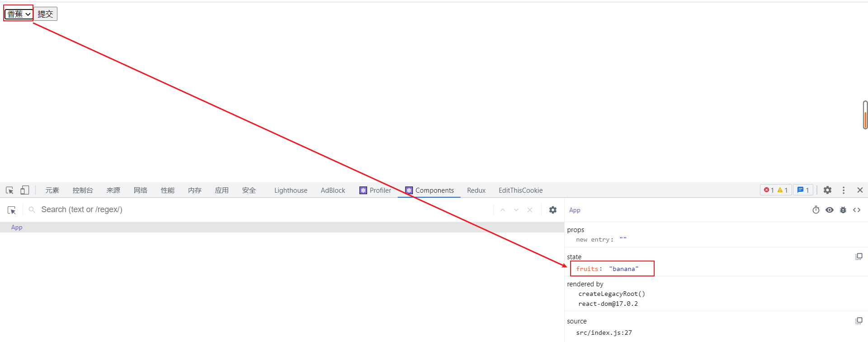The image size is (868, 342).
Task: Go to previous search result arrow
Action: pyautogui.click(x=503, y=210)
